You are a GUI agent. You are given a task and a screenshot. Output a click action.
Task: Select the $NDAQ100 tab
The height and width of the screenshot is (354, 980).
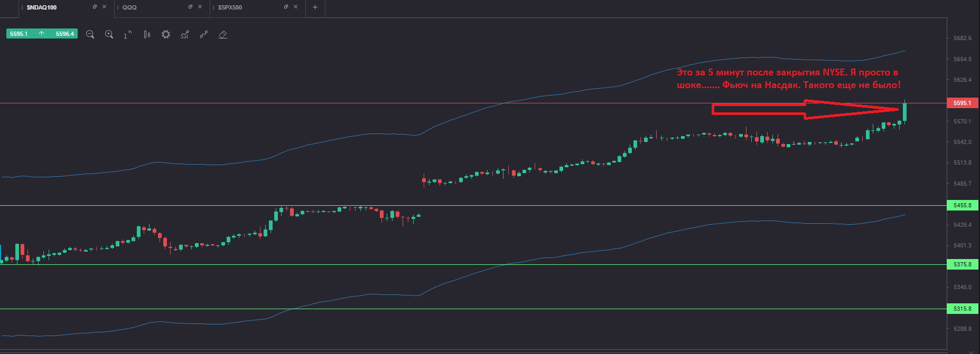pos(42,7)
